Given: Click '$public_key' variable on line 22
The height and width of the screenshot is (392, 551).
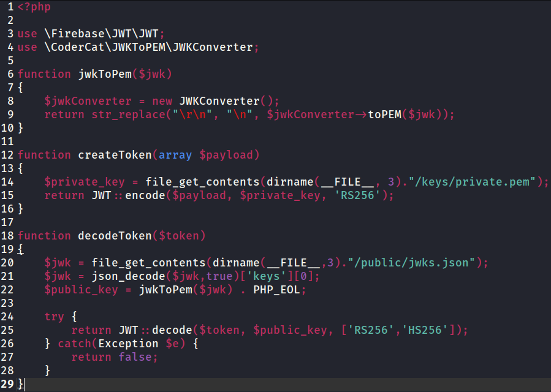Looking at the screenshot, I should pyautogui.click(x=81, y=290).
